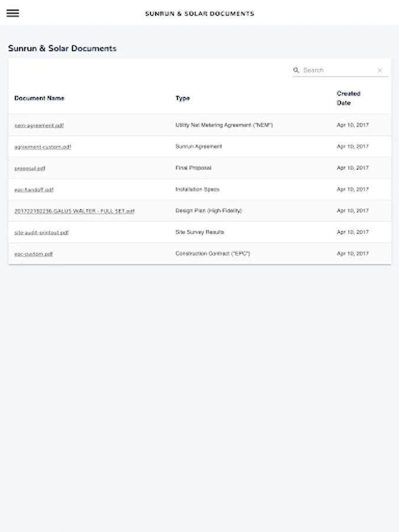Click the Installation Specs type cell
399x532 pixels.
[197, 189]
